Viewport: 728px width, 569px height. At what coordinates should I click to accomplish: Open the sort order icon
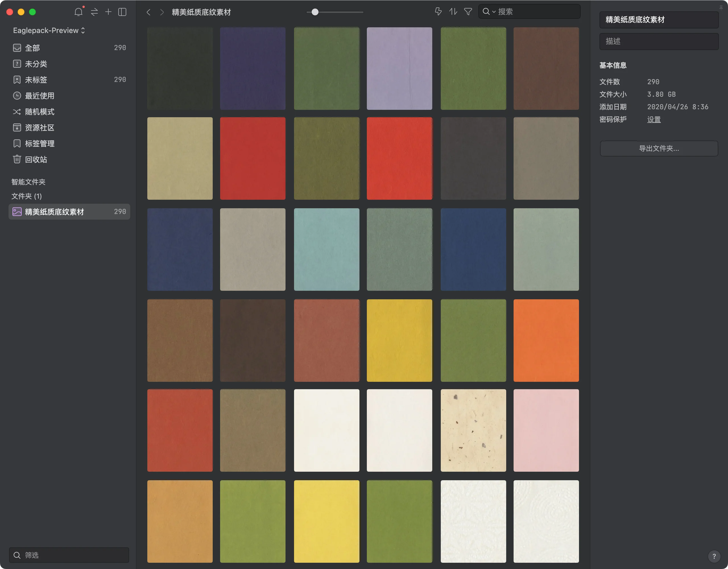coord(453,12)
